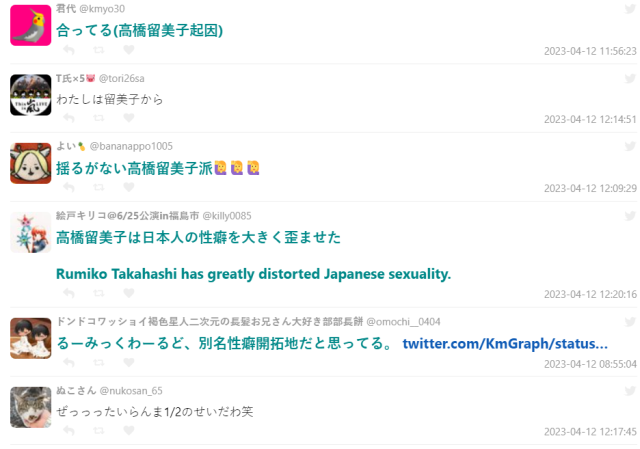640x449 pixels.
Task: Open the cat photo avatar of nukosan_65
Action: point(30,407)
